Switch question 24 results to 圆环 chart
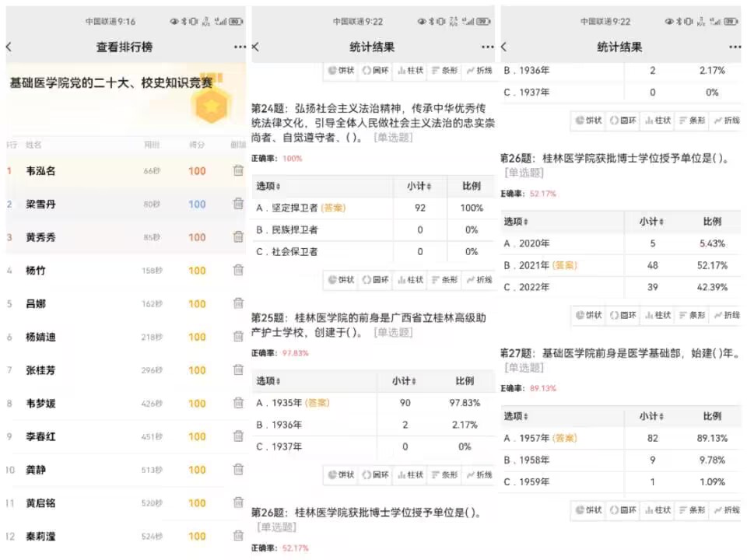Image resolution: width=747 pixels, height=560 pixels. pyautogui.click(x=376, y=279)
